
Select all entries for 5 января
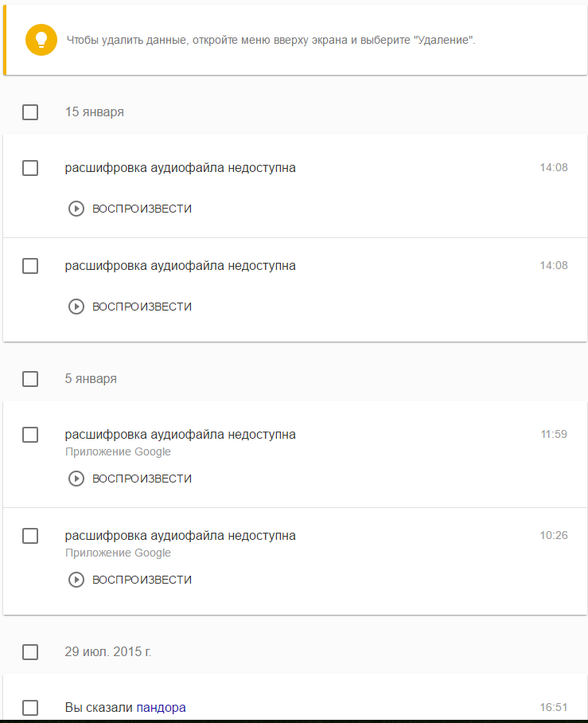30,379
